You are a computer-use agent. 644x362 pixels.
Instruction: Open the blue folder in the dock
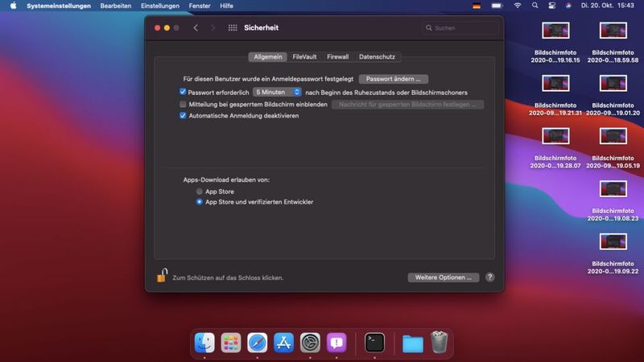coord(413,343)
